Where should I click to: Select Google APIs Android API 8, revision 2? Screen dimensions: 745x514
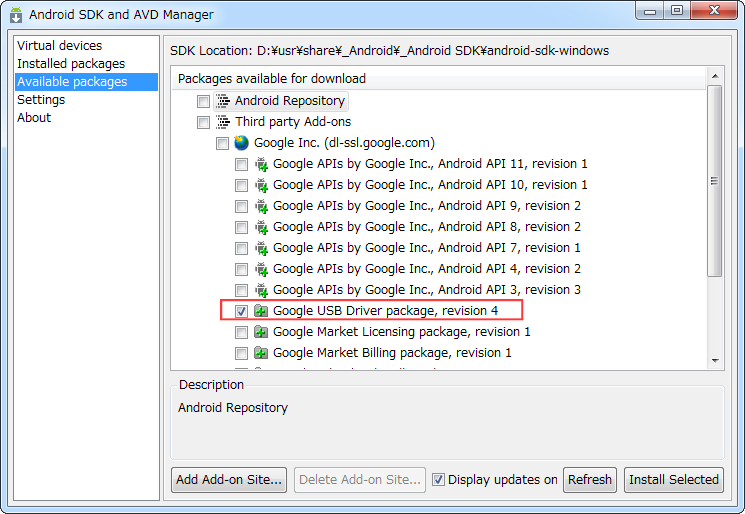(427, 227)
